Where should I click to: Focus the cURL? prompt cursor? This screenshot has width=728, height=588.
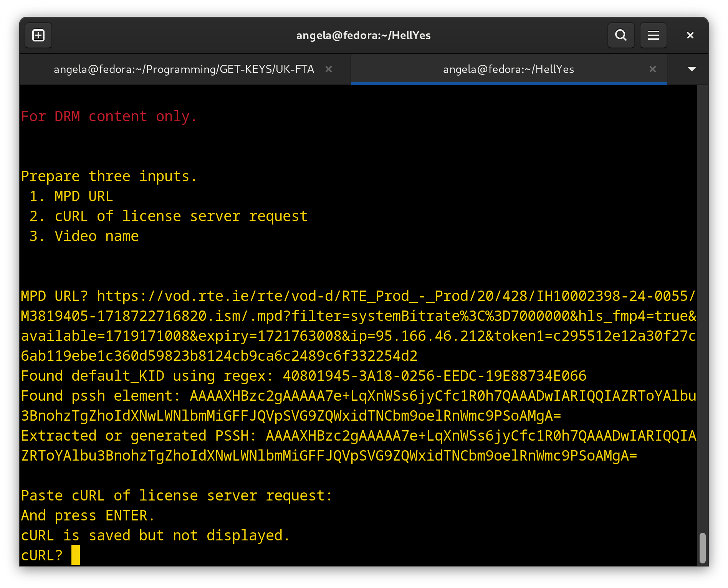76,555
